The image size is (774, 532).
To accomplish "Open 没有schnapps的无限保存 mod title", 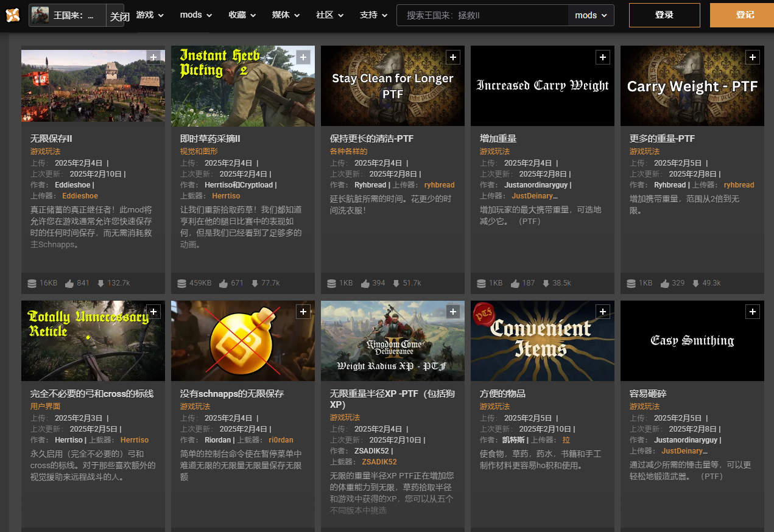I will pyautogui.click(x=232, y=394).
